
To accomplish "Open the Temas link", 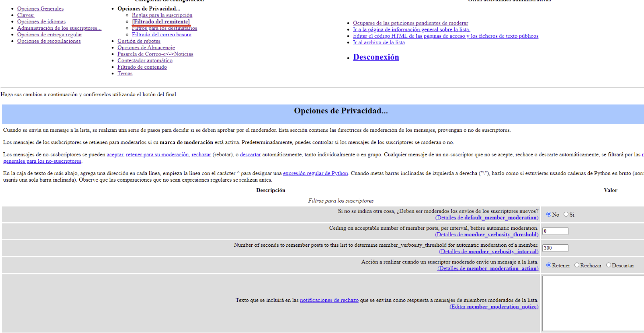I will [125, 74].
